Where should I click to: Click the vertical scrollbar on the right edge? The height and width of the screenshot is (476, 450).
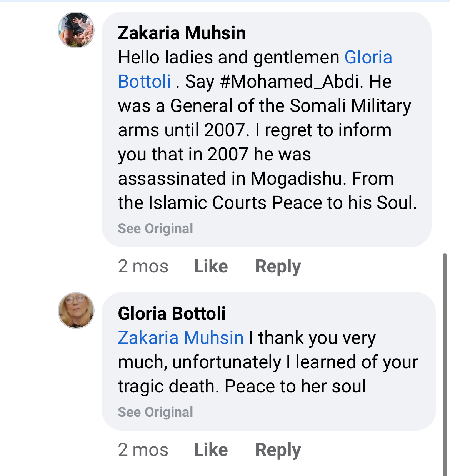445,362
